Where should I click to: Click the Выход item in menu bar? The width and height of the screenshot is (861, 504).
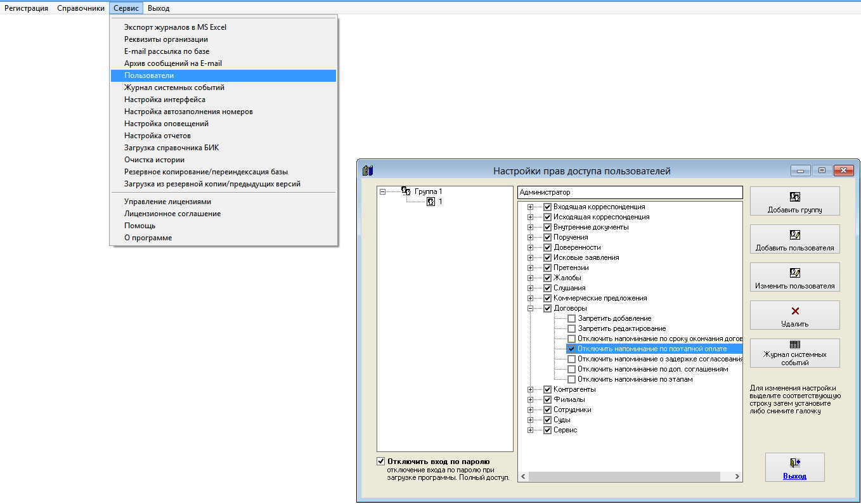(x=159, y=8)
